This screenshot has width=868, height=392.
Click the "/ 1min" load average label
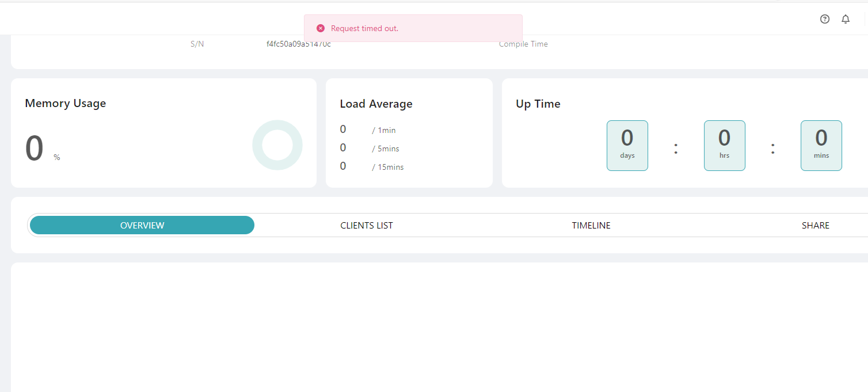(384, 130)
